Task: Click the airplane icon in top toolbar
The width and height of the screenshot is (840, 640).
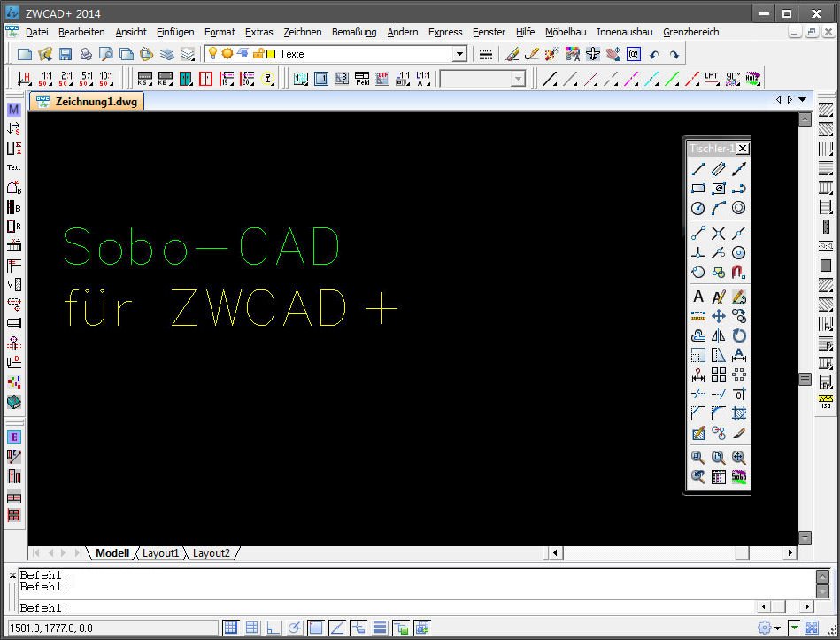Action: coord(593,54)
